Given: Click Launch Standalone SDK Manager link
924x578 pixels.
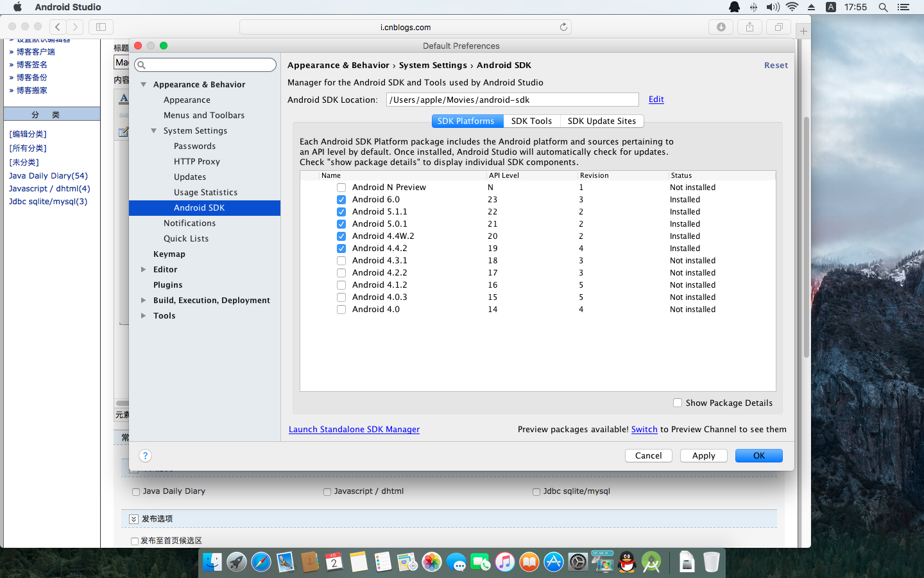Looking at the screenshot, I should 354,429.
